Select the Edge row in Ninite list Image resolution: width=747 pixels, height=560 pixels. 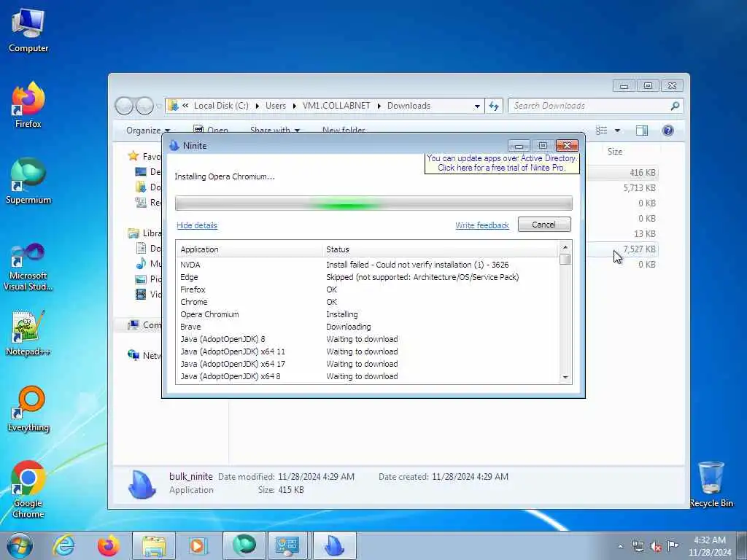[x=367, y=277]
